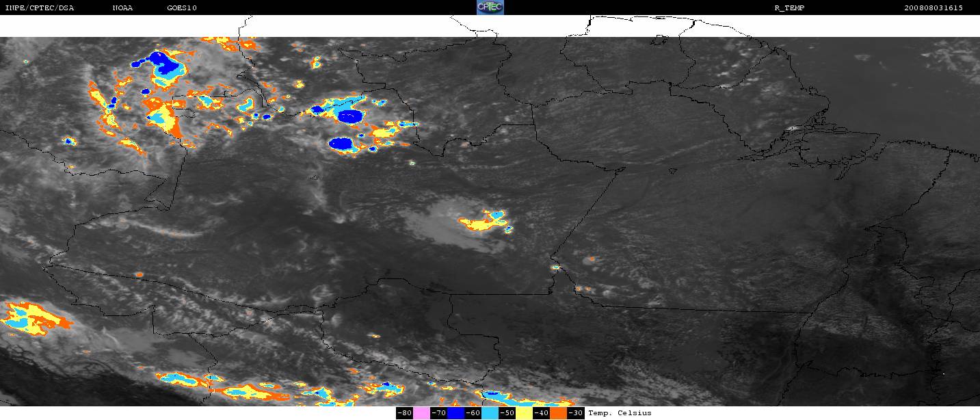The height and width of the screenshot is (420, 980).
Task: Click the dark blue legend color swatch
Action: [455, 413]
